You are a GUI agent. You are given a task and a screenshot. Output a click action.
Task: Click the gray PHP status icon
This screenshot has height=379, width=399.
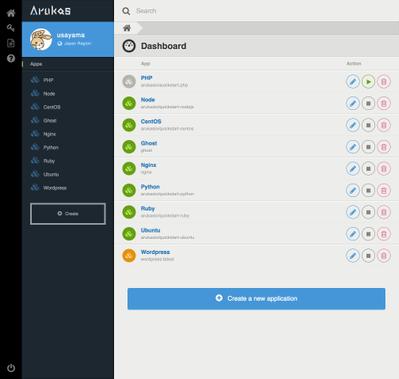129,82
